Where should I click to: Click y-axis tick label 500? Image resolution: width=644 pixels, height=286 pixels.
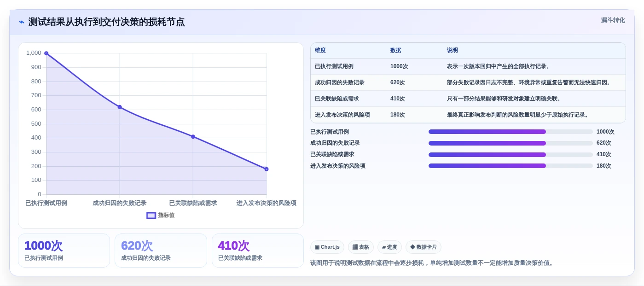click(x=36, y=124)
